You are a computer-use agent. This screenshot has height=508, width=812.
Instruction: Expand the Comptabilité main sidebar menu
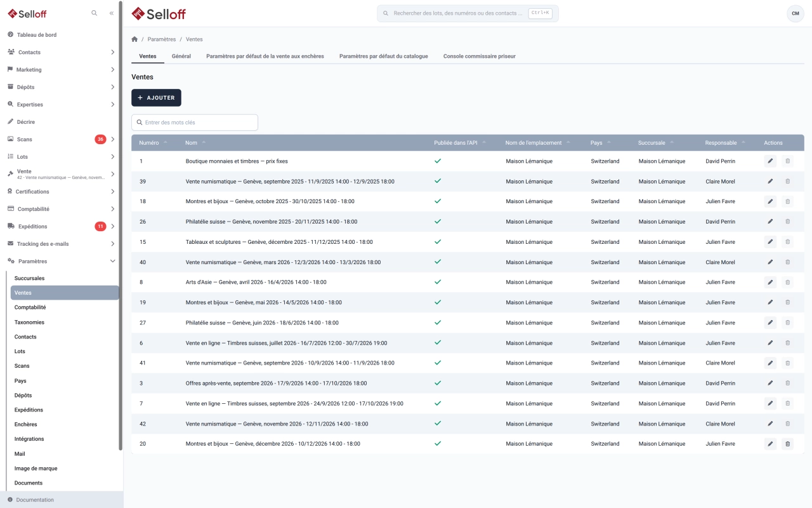60,209
